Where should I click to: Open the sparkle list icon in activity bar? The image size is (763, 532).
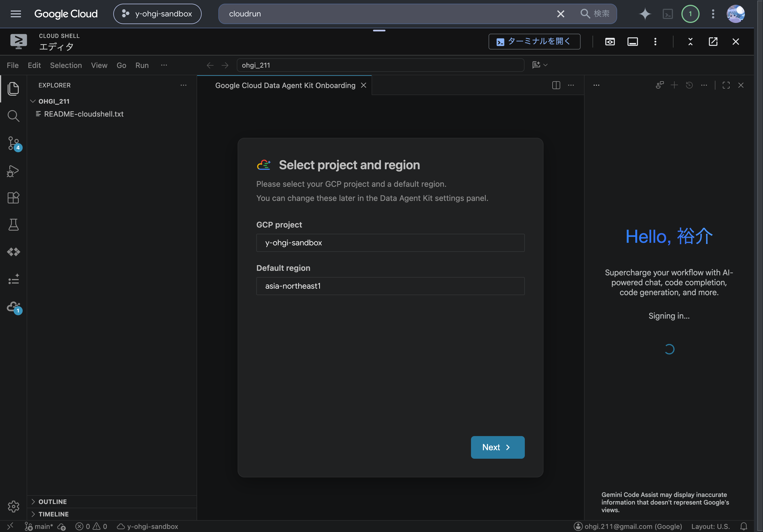pos(13,279)
